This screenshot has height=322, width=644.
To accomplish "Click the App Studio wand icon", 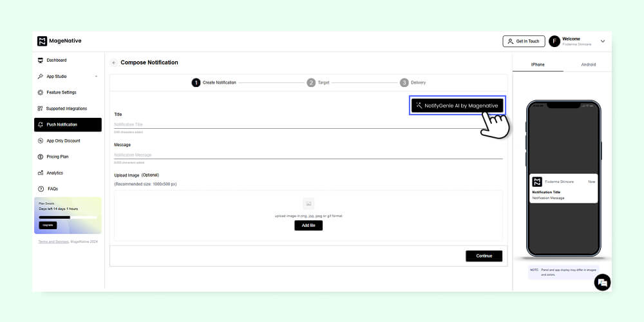I will tap(40, 77).
